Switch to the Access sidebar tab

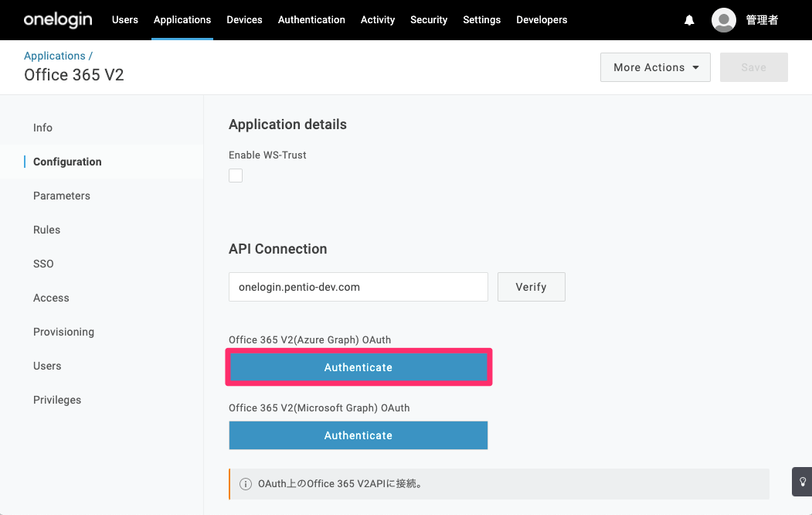[x=51, y=298]
